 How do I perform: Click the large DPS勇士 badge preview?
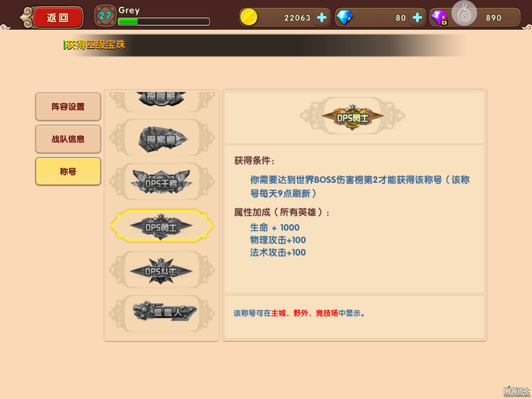[353, 116]
